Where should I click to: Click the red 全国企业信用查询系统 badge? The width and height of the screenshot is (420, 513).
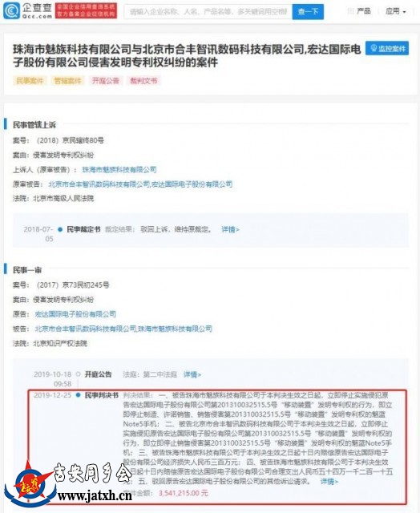click(86, 10)
